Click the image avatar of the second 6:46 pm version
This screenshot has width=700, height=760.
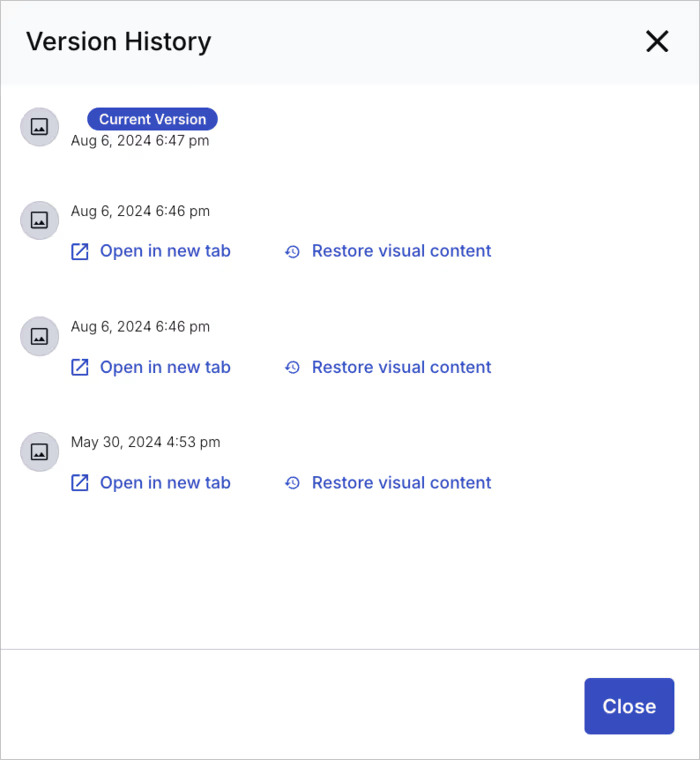tap(40, 336)
